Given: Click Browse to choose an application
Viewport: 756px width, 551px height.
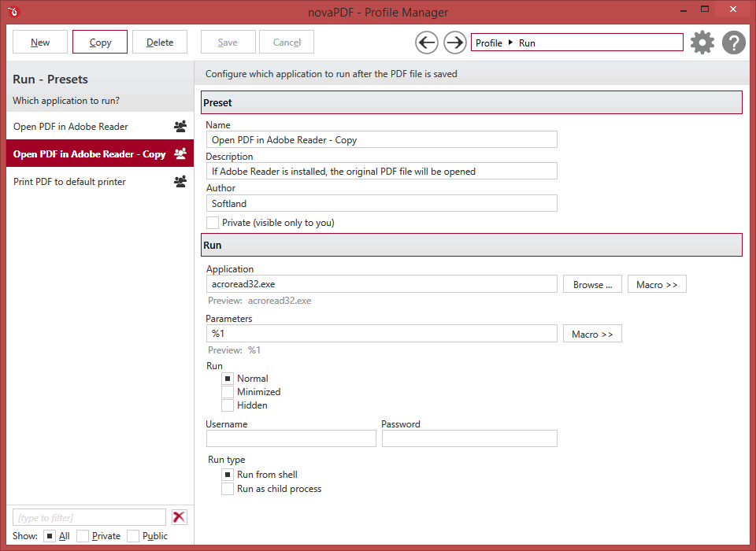Looking at the screenshot, I should coord(592,284).
